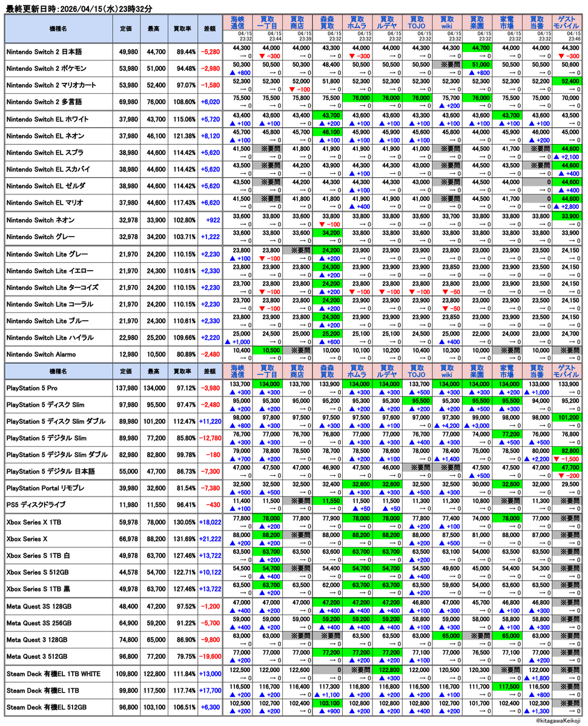Screen dimensions: 588x726
Task: Select the Nintendo Switch Alarmo row label
Action: [41, 354]
